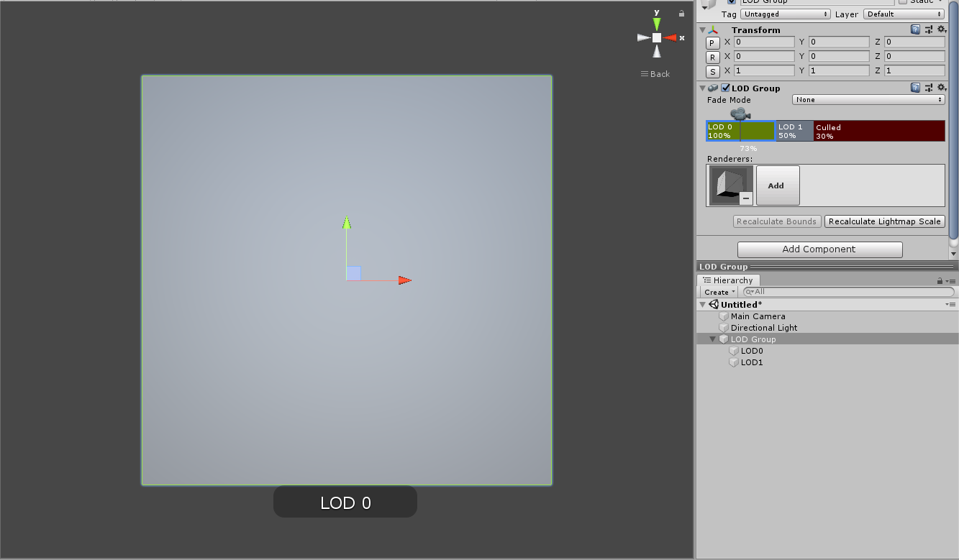
Task: Open the Layer dropdown set to Default
Action: [904, 14]
